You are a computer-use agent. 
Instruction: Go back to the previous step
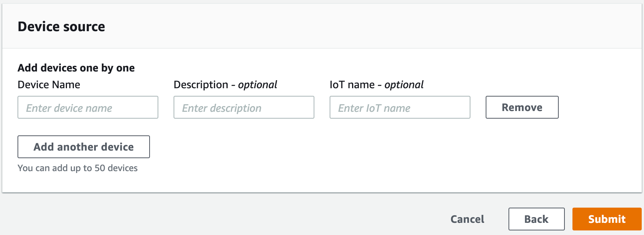pos(536,219)
